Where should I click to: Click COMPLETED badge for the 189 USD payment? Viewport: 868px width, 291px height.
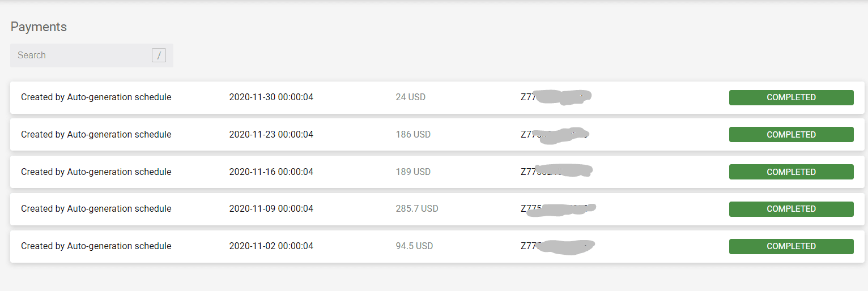pyautogui.click(x=791, y=172)
